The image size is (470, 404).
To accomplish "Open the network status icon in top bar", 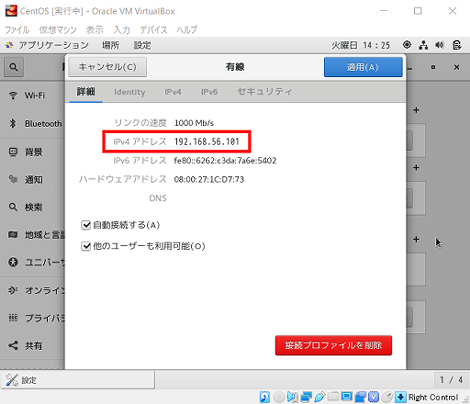I will coord(423,45).
